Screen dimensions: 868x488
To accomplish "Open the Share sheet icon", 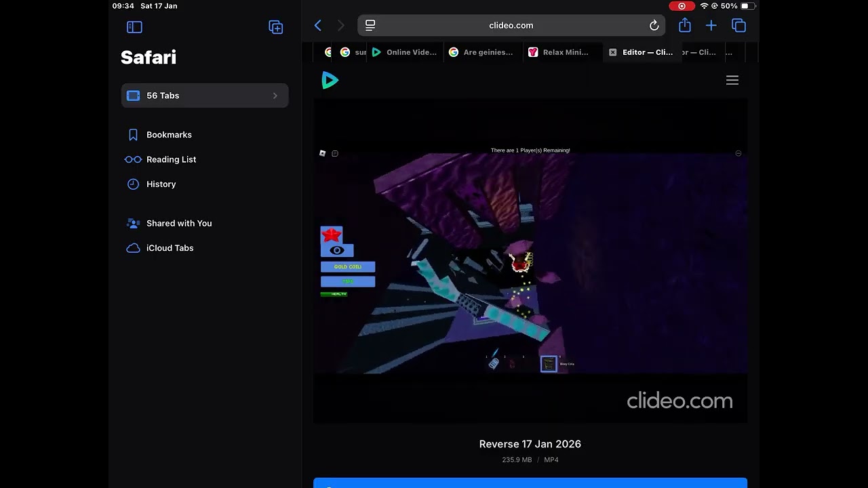I will [684, 25].
